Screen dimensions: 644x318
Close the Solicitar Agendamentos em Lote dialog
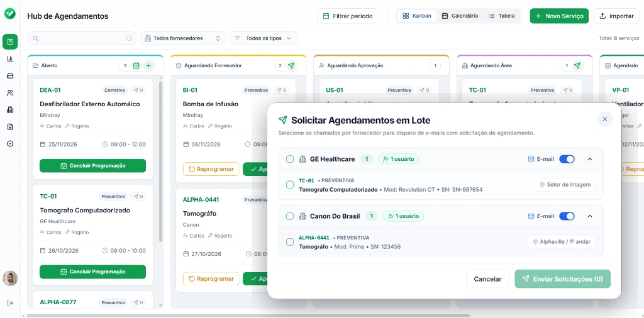(x=604, y=119)
